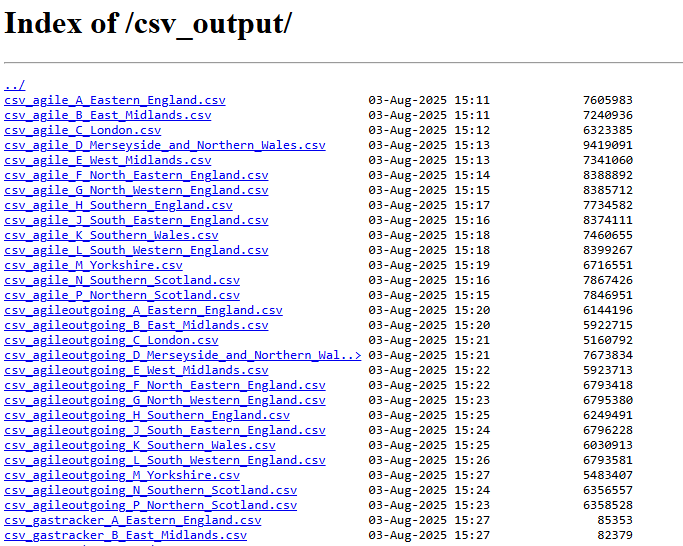Click the file size 82379
The image size is (683, 546).
[x=615, y=536]
